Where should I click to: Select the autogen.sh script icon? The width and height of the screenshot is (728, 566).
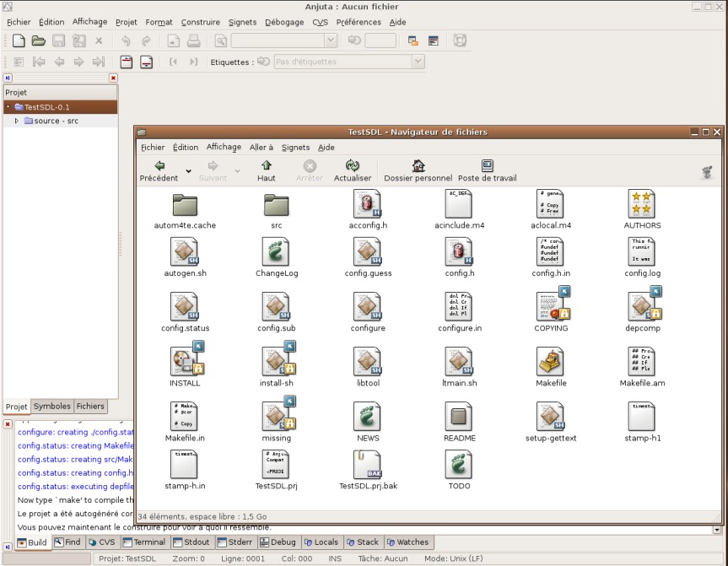pos(185,251)
